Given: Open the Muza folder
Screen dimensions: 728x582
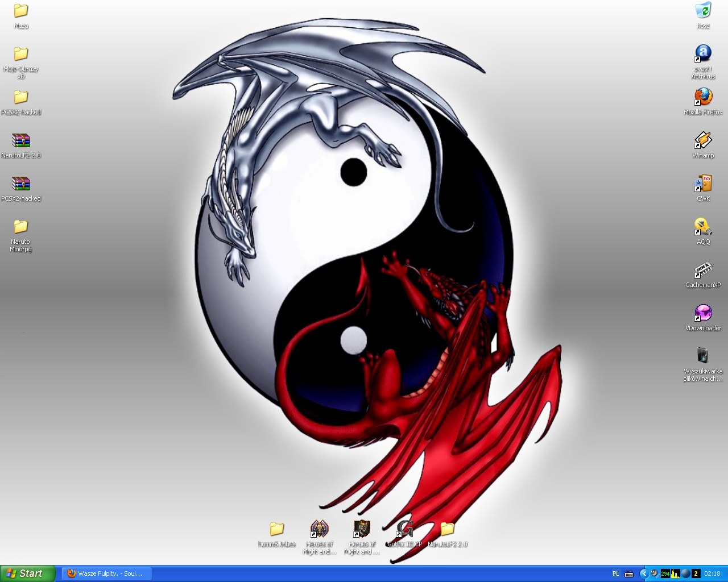Looking at the screenshot, I should tap(21, 11).
